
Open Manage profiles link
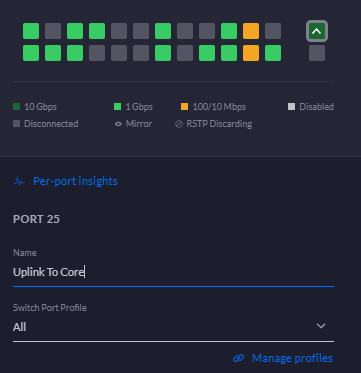(292, 358)
